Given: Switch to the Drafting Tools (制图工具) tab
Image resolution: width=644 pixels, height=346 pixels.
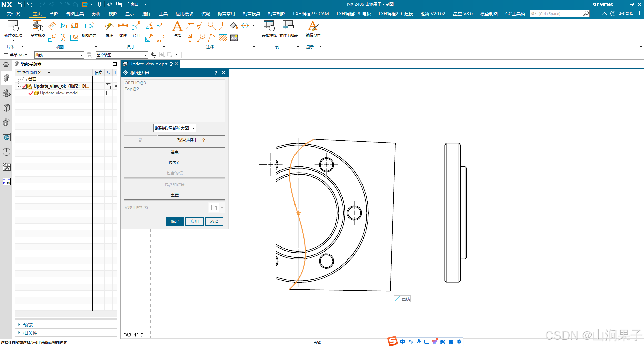Looking at the screenshot, I should [75, 14].
